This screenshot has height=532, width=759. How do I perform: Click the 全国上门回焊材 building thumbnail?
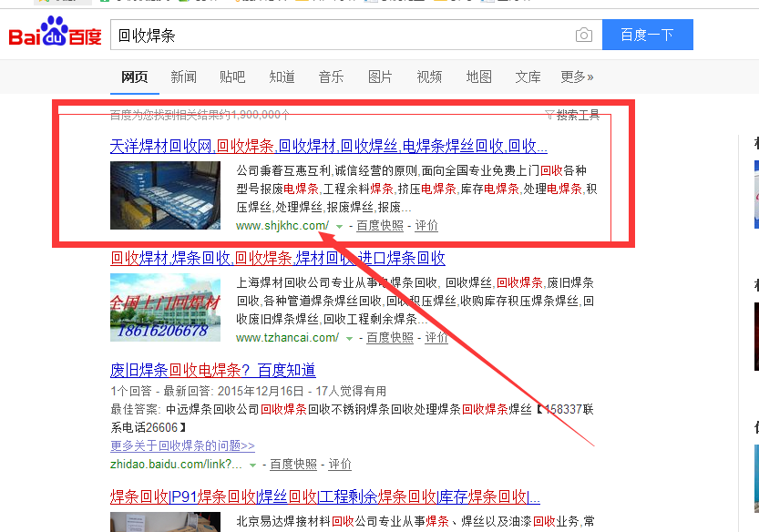click(x=165, y=307)
